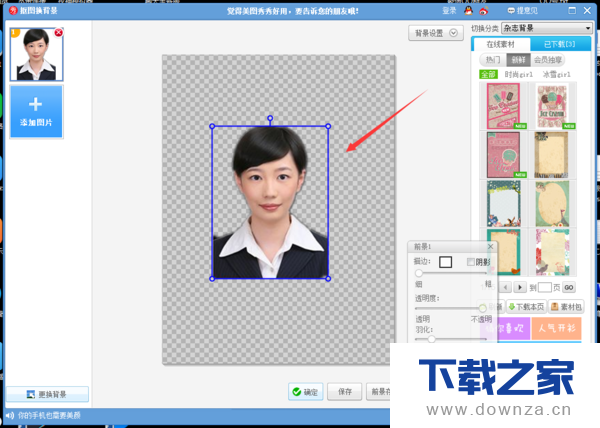The width and height of the screenshot is (600, 428).
Task: Click the 透明度 opacity slider handle
Action: tap(483, 308)
